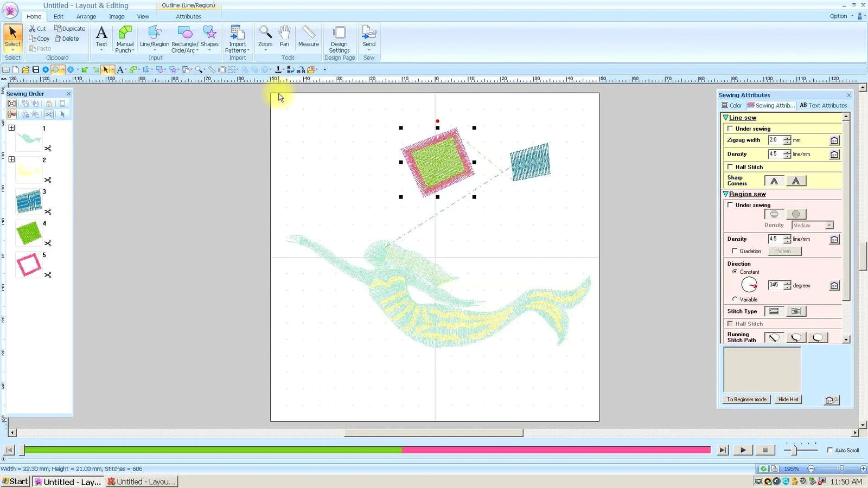Enable Under sewing in Line sew section

[731, 129]
